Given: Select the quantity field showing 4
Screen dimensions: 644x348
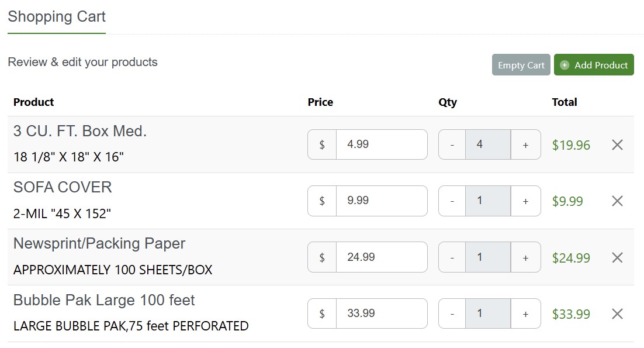Looking at the screenshot, I should (488, 144).
